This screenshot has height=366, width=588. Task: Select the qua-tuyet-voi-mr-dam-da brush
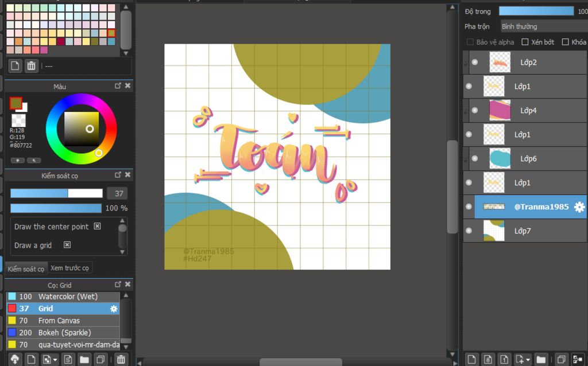coord(63,345)
